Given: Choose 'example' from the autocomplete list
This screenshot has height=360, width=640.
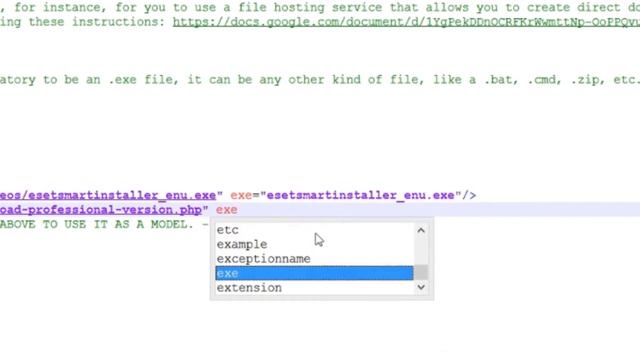Looking at the screenshot, I should click(x=314, y=244).
